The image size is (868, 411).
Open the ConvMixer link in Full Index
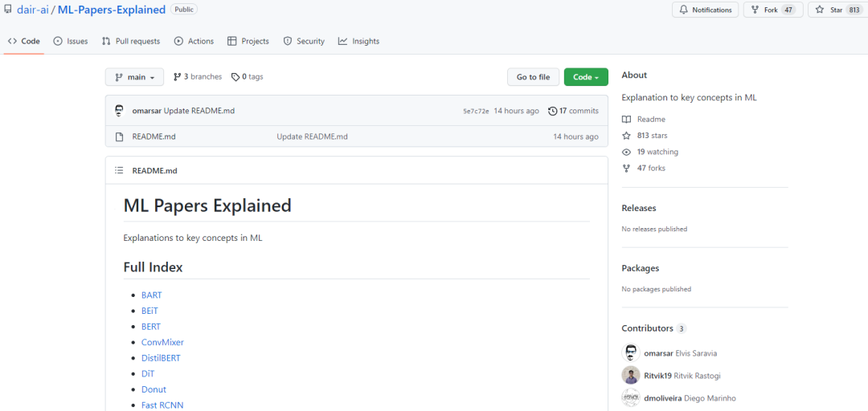coord(162,343)
